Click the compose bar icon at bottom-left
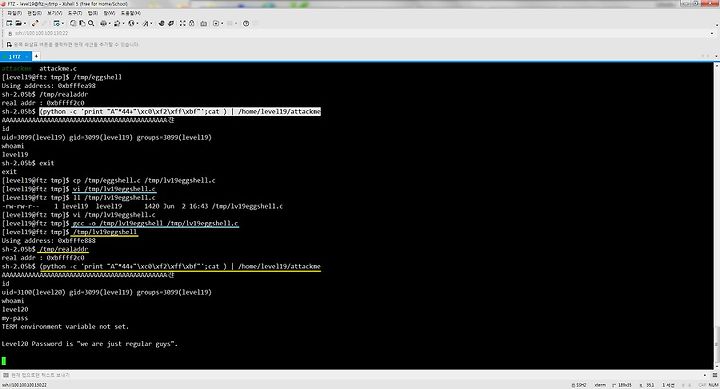Image resolution: width=720 pixels, height=389 pixels. tap(6, 375)
